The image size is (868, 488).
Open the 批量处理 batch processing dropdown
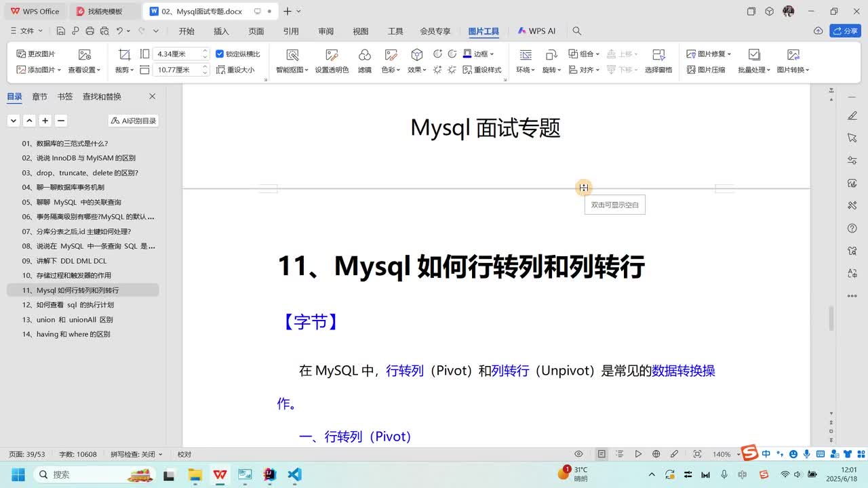(x=754, y=70)
